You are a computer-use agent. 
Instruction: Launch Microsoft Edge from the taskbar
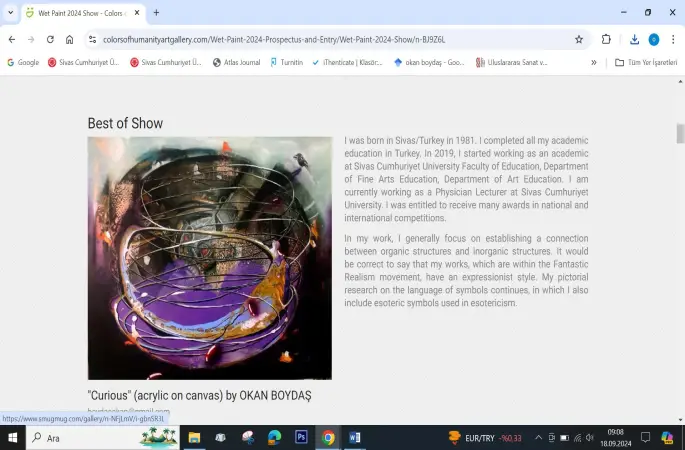(274, 437)
